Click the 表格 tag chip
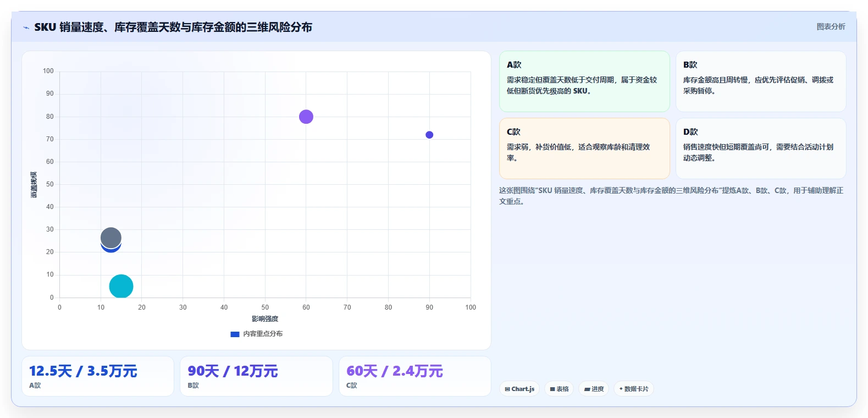Image resolution: width=868 pixels, height=418 pixels. [x=559, y=389]
